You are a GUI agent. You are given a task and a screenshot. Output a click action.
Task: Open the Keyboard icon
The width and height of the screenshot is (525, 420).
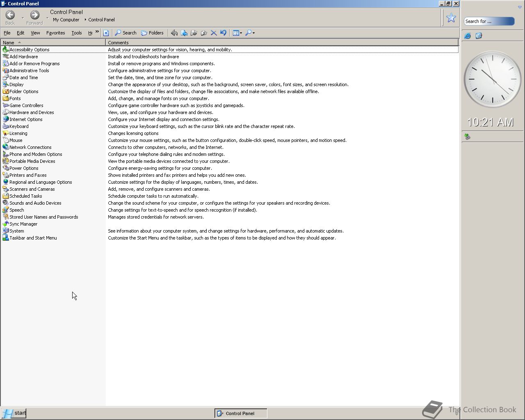(5, 126)
